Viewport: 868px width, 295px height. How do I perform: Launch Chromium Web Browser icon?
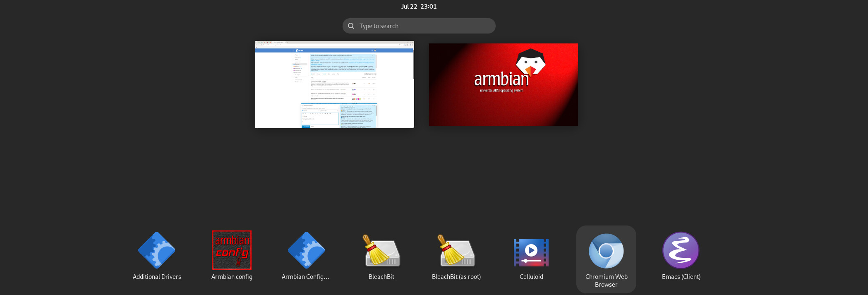pos(606,250)
